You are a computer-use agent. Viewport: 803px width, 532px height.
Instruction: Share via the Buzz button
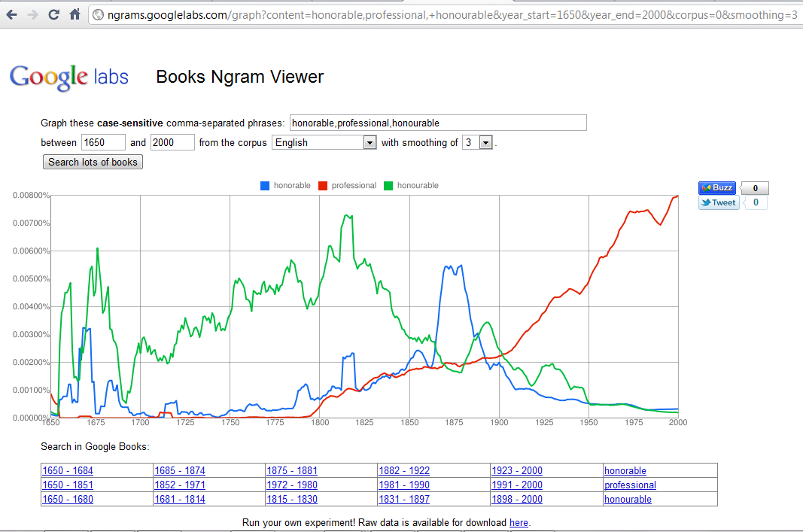(x=717, y=188)
